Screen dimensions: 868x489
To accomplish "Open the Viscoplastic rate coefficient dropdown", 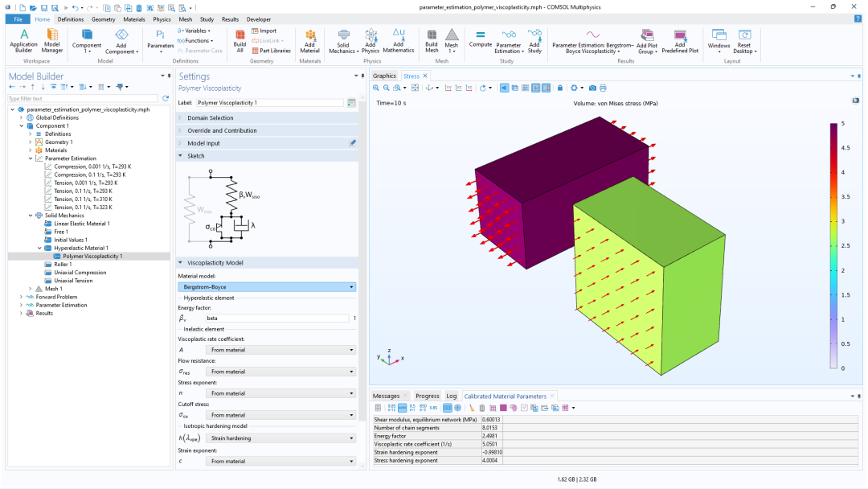I will (x=280, y=350).
